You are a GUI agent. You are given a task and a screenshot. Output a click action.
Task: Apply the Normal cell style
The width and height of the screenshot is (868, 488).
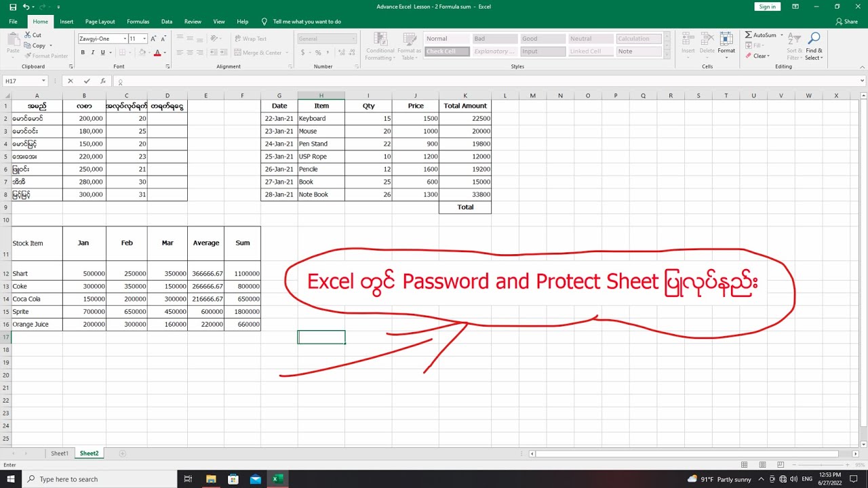click(x=447, y=39)
